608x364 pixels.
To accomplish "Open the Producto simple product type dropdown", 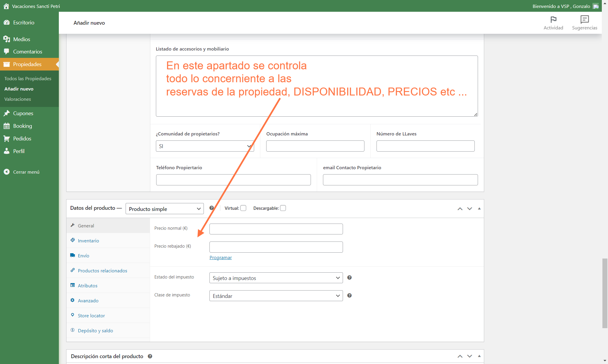I will pyautogui.click(x=165, y=209).
